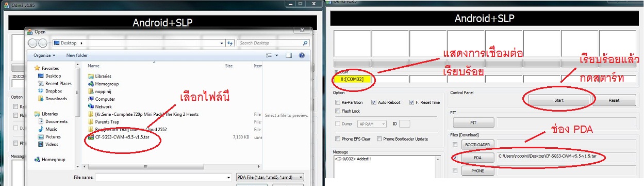Open the Organize menu
The image size is (644, 186).
pos(44,55)
